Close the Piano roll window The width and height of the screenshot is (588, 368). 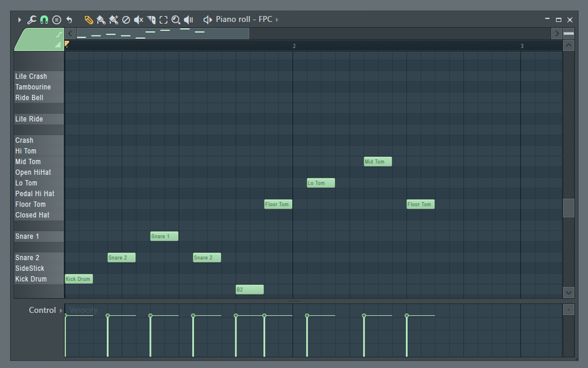click(x=570, y=19)
